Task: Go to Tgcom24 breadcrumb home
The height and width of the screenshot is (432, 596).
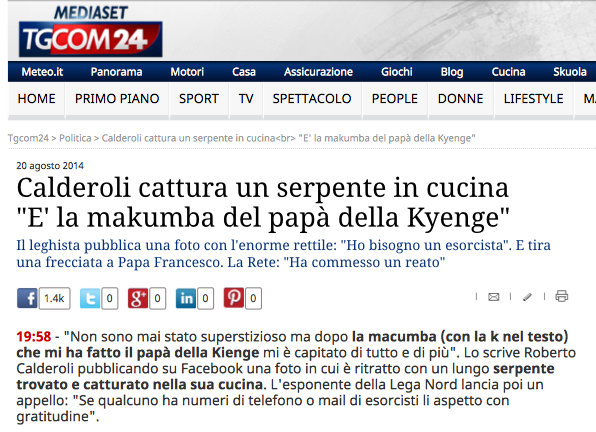Action: 28,138
